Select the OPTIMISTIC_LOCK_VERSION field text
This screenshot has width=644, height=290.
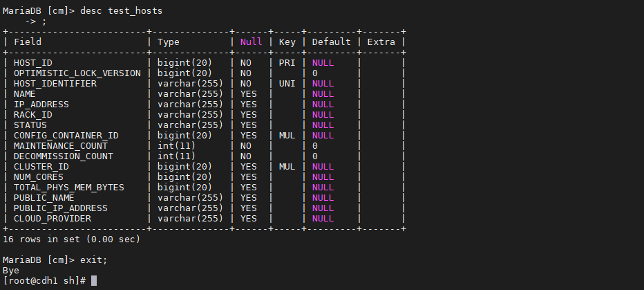tap(77, 73)
